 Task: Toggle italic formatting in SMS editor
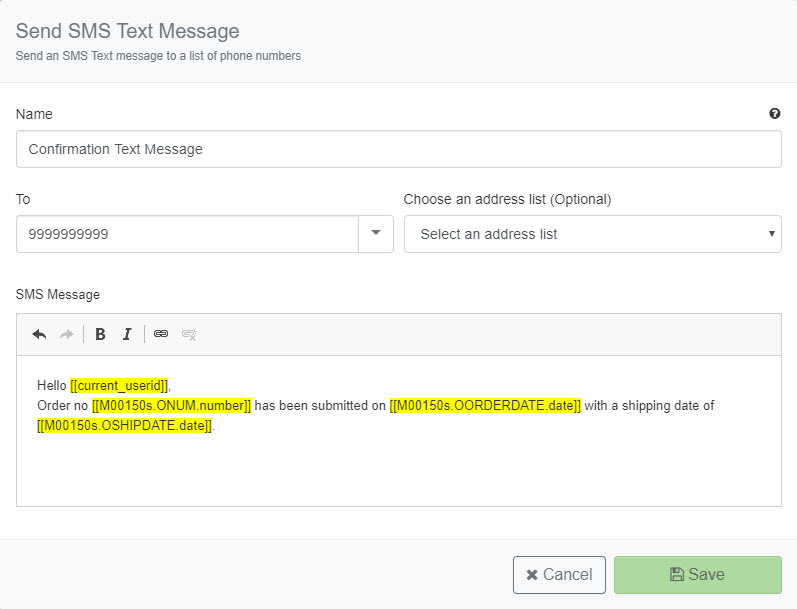click(127, 334)
